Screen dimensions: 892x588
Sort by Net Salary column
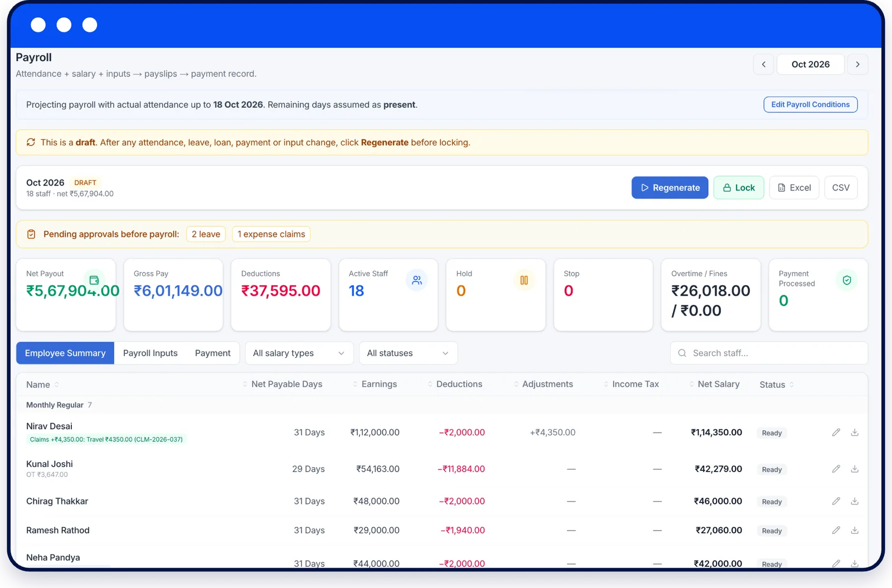(714, 384)
